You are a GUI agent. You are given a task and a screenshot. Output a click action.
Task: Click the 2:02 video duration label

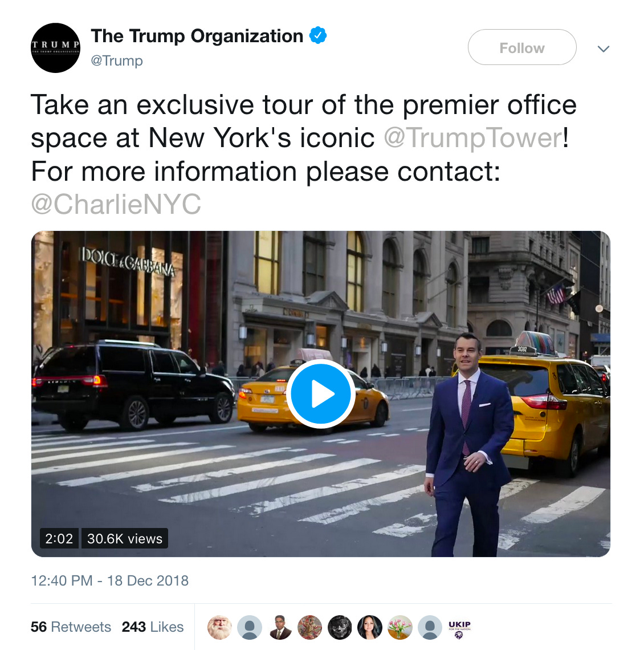coord(59,538)
